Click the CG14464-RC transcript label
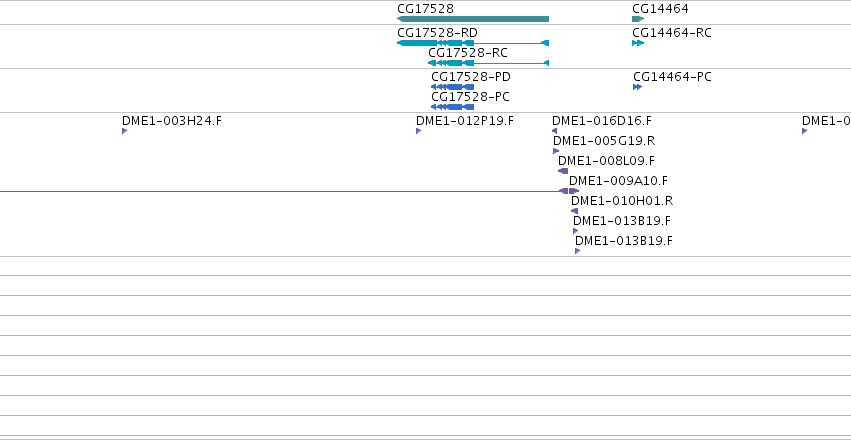Screen dimensions: 851x440 pos(672,33)
